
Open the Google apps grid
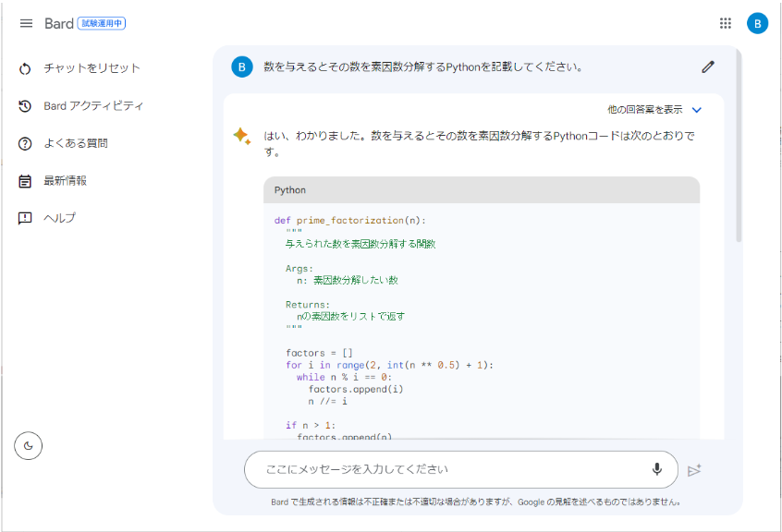tap(725, 23)
